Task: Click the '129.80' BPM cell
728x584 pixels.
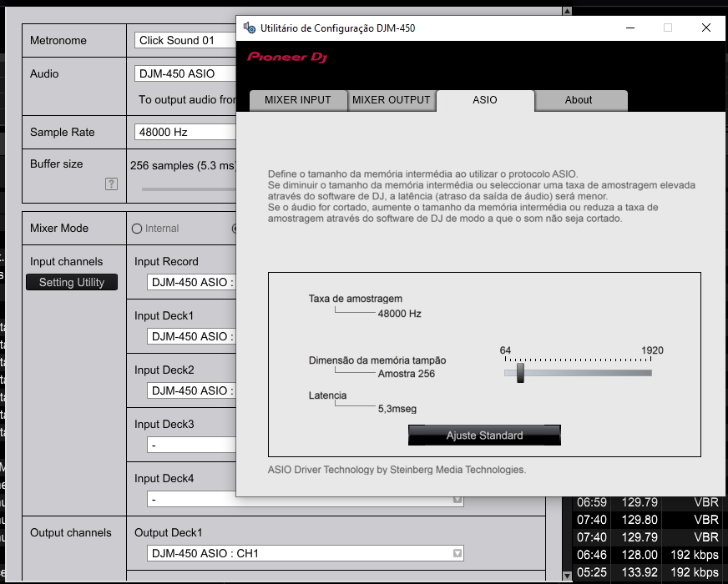Action: coord(640,520)
